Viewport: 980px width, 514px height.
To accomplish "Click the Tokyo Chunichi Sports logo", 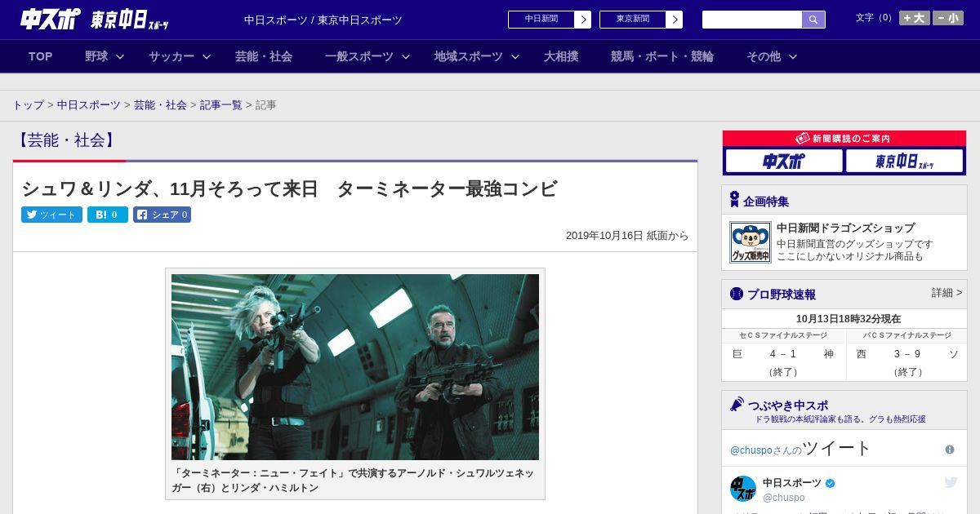I will [x=130, y=20].
